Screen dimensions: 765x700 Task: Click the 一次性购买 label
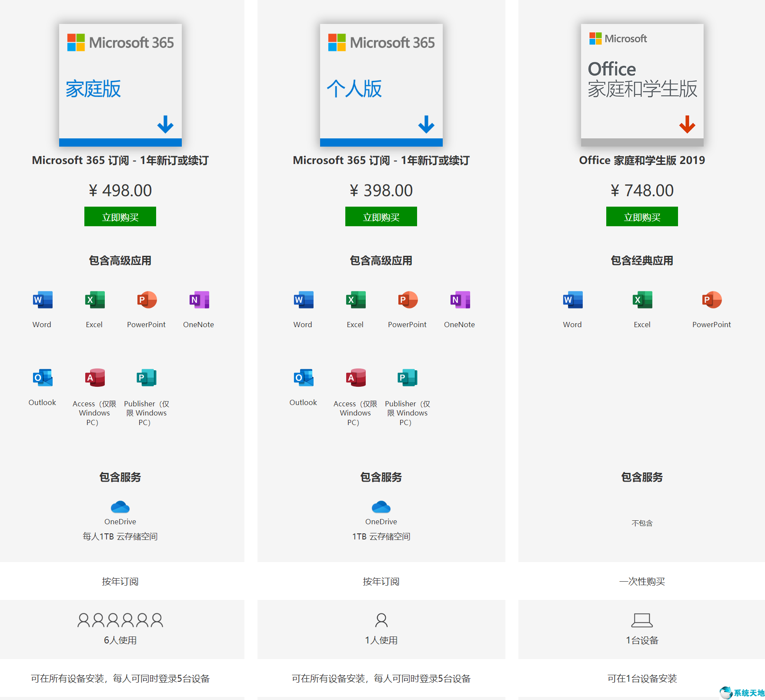642,581
